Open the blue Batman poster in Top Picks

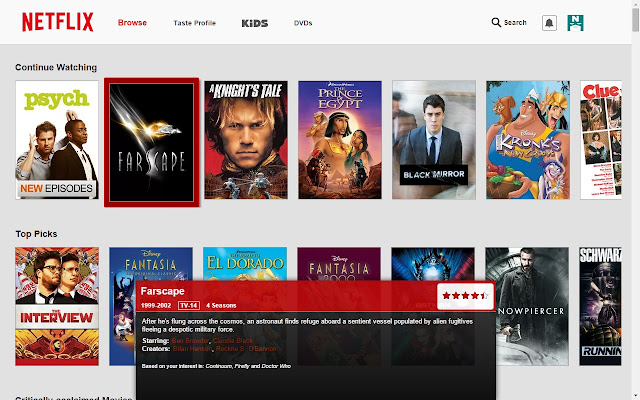pos(433,263)
